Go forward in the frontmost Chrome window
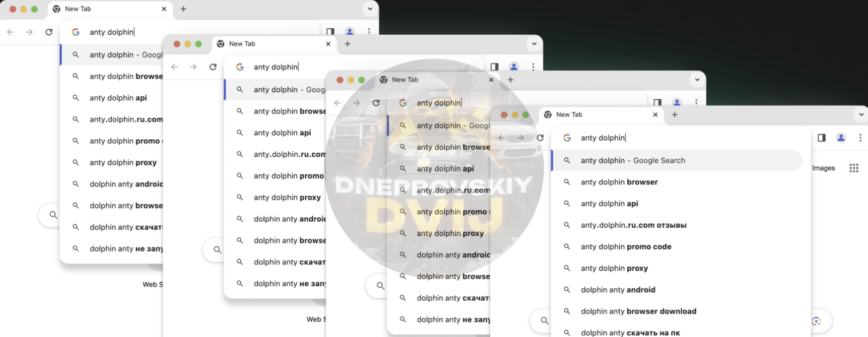The width and height of the screenshot is (868, 337). pos(520,138)
